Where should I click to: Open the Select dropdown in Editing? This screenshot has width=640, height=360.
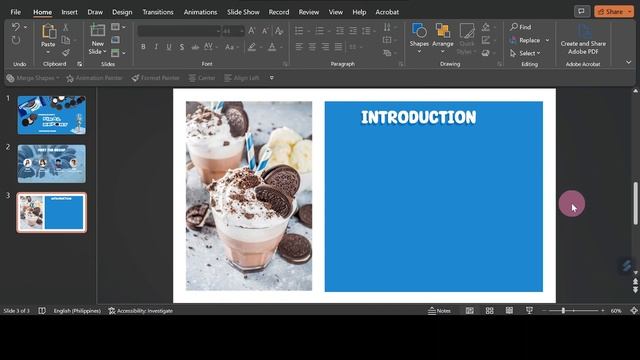pos(525,53)
